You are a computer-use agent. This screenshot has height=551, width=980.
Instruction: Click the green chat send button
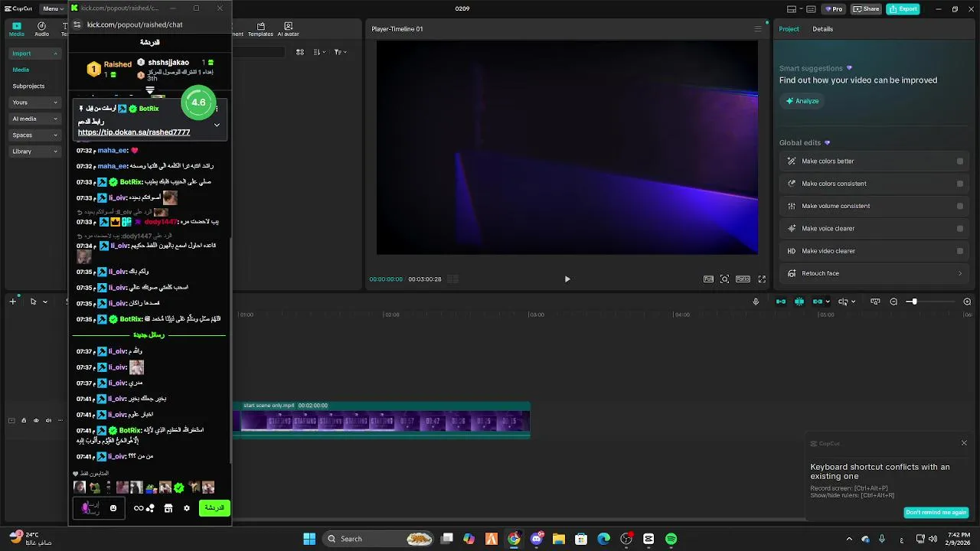(x=215, y=508)
